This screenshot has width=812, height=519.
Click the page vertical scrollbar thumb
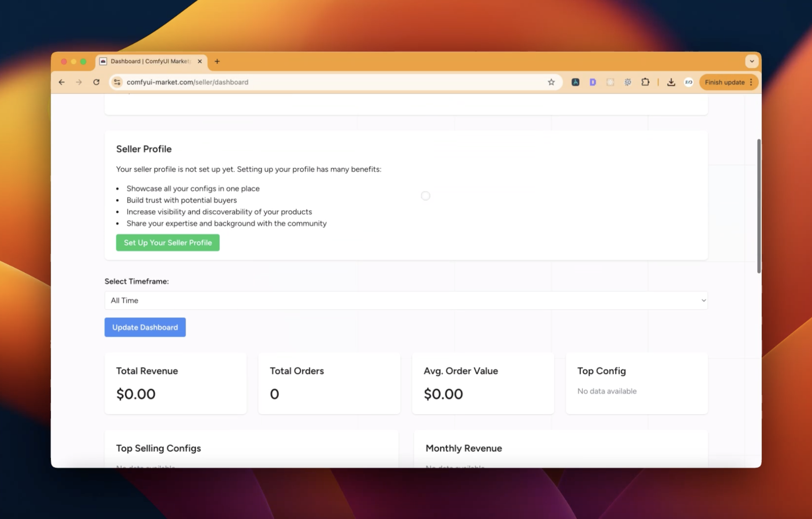coord(759,206)
